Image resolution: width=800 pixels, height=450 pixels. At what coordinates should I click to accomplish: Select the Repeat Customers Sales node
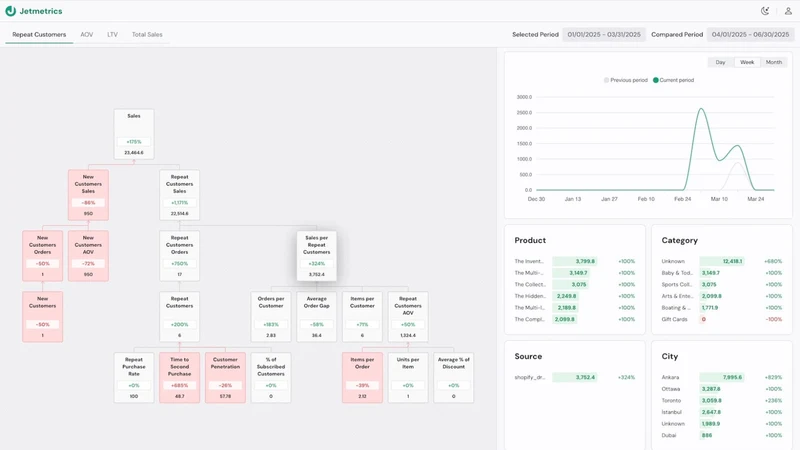point(180,195)
